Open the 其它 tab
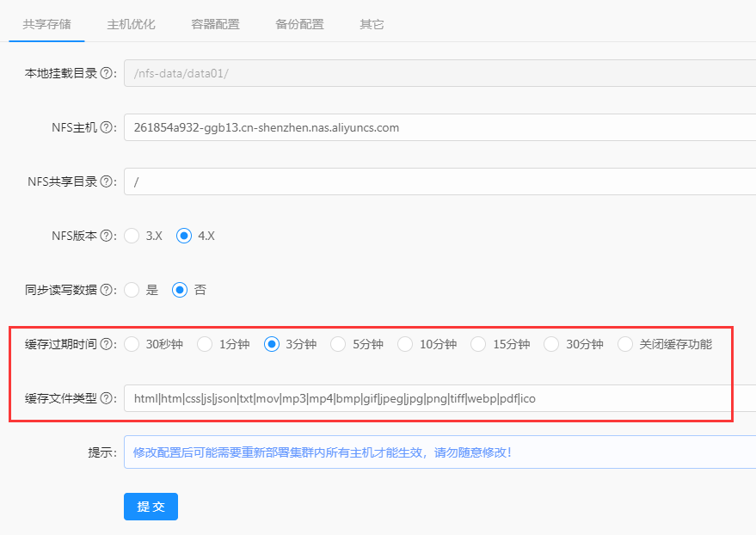 [x=372, y=24]
